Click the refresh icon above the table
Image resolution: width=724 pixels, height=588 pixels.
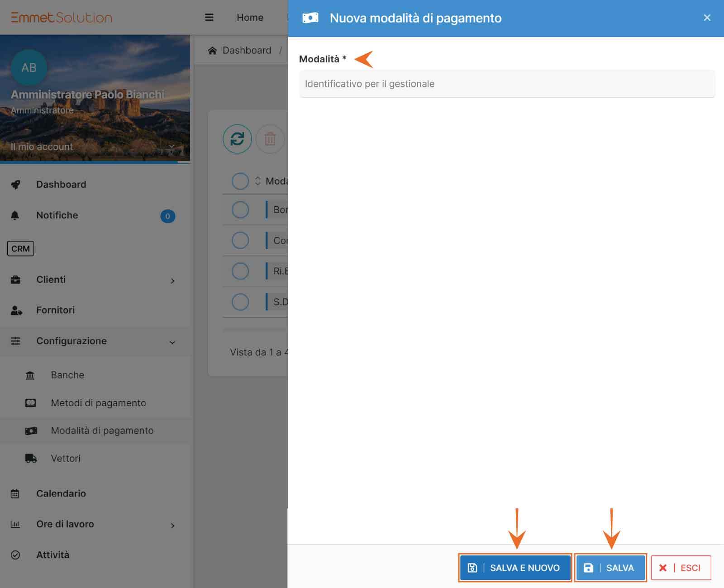point(237,139)
